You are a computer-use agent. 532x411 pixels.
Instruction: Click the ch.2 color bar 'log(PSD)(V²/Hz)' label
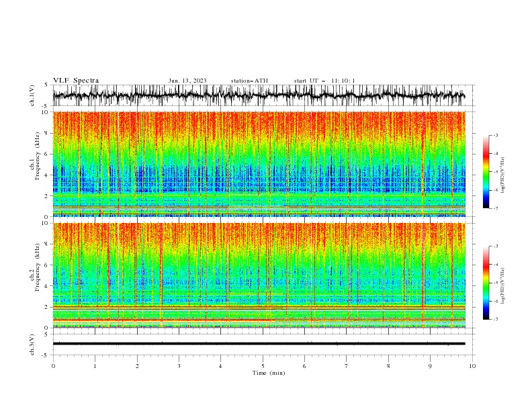point(503,285)
